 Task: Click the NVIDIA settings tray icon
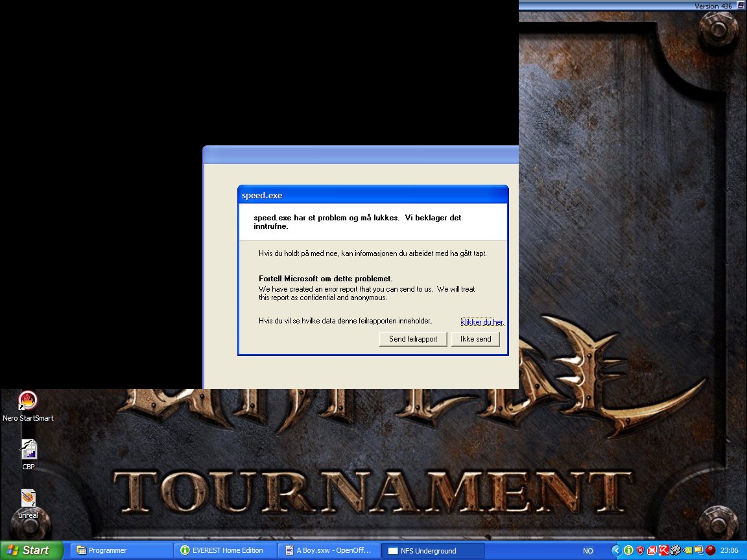tap(687, 550)
